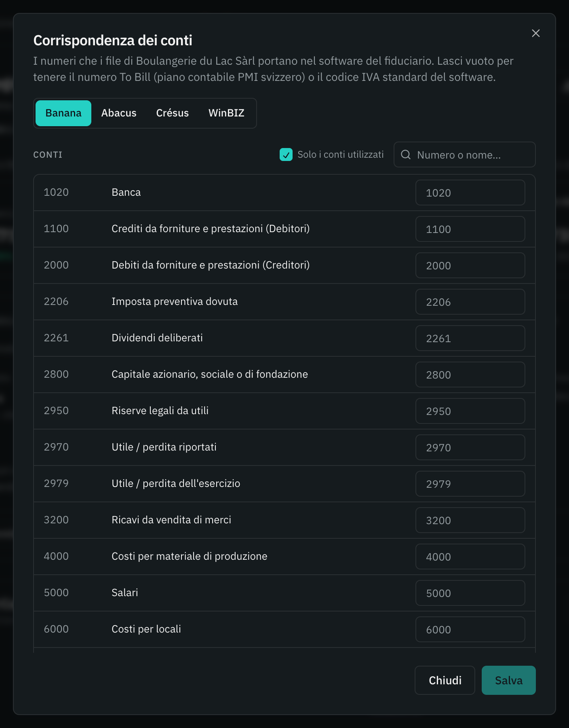
Task: Edit mapping field for Banca 1020
Action: (x=470, y=193)
